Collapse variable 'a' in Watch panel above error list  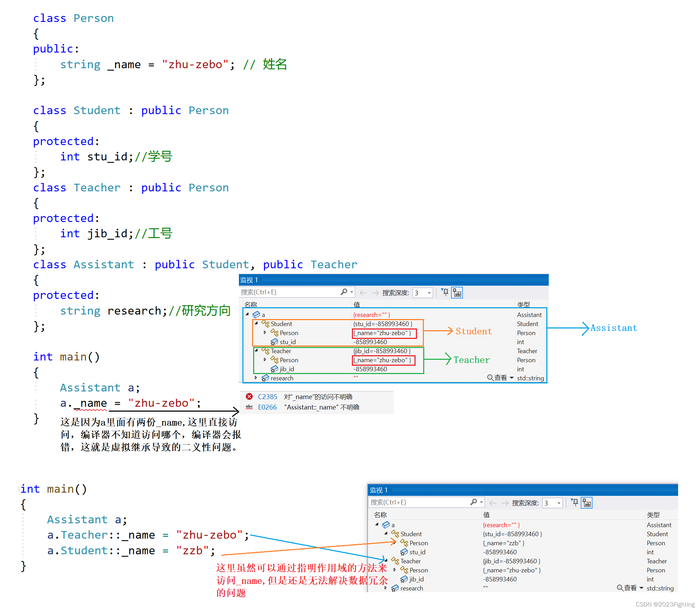pos(248,314)
